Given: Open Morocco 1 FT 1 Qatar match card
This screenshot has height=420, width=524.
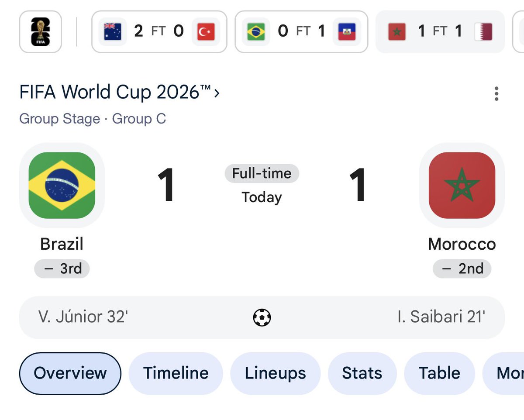Looking at the screenshot, I should [x=440, y=32].
